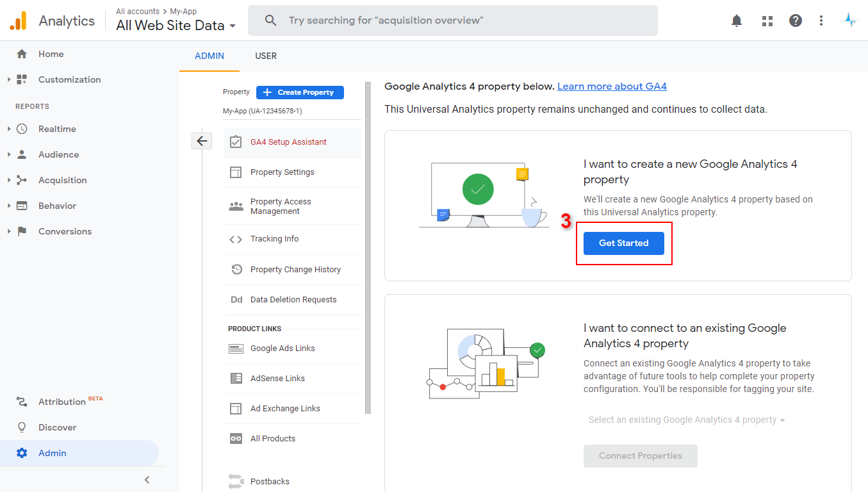Screen dimensions: 868x492
Task: Click the Behavior window icon
Action: tap(22, 206)
